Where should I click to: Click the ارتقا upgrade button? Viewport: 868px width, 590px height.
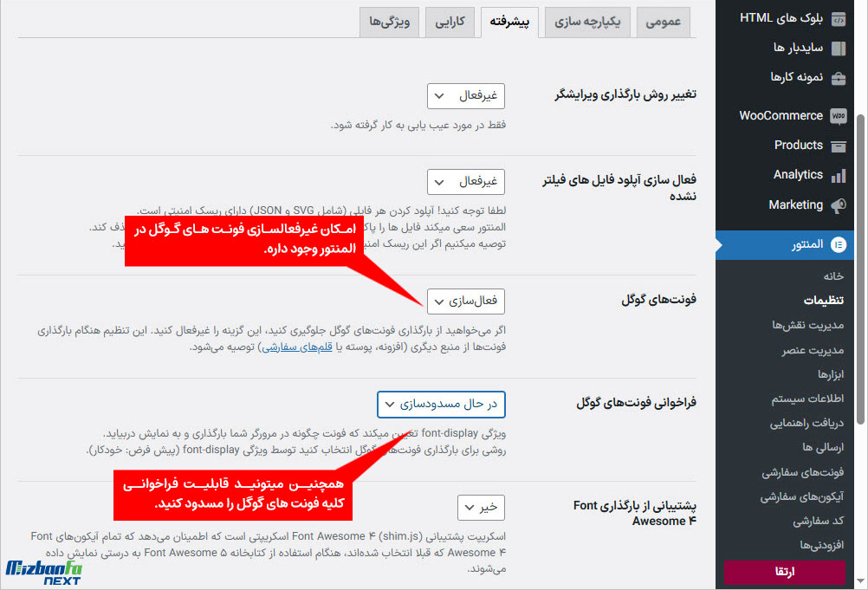[x=785, y=572]
